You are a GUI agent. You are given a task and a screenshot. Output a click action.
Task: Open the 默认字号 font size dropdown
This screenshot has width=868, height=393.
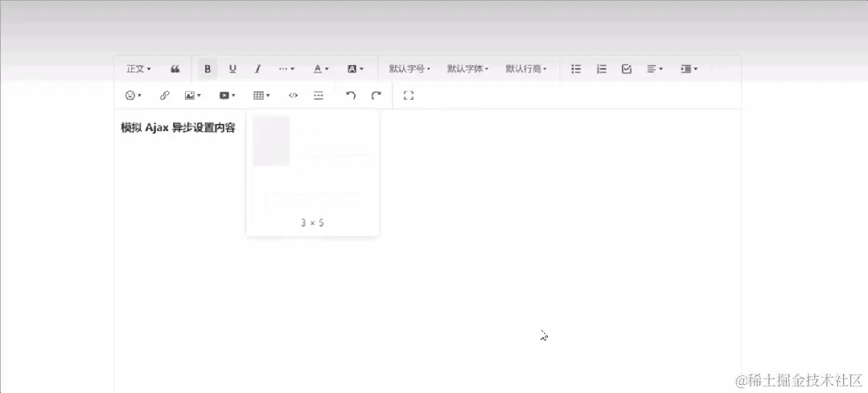click(409, 68)
